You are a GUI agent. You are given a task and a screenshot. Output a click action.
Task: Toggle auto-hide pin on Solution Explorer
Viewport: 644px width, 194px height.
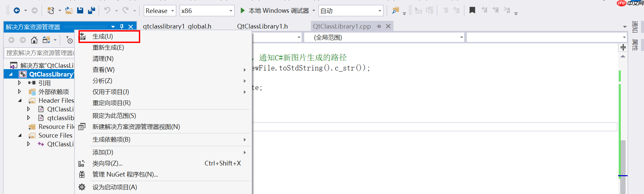tap(122, 27)
